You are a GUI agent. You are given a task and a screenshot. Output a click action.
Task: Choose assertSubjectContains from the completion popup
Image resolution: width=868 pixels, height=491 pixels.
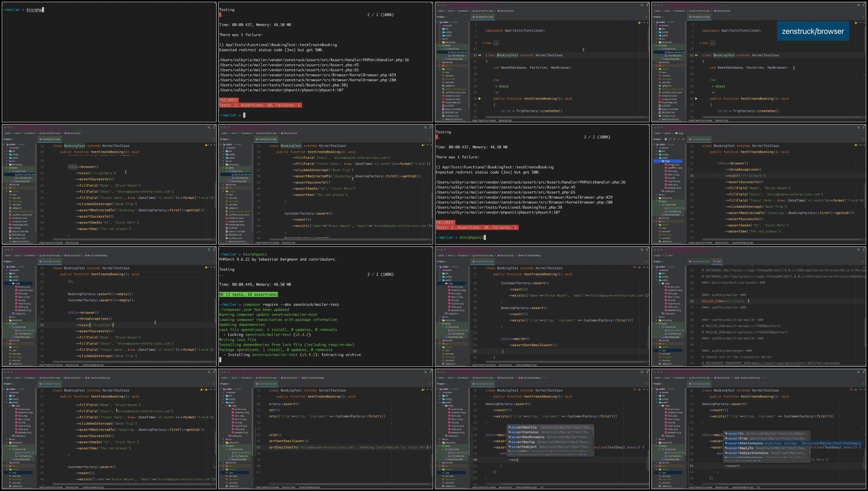coord(766,453)
